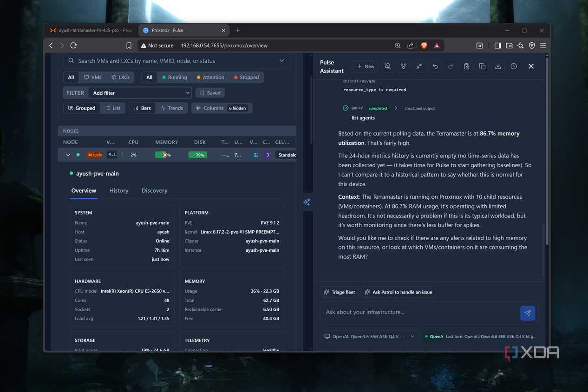The width and height of the screenshot is (588, 392).
Task: Open the Overview tab
Action: pos(84,190)
